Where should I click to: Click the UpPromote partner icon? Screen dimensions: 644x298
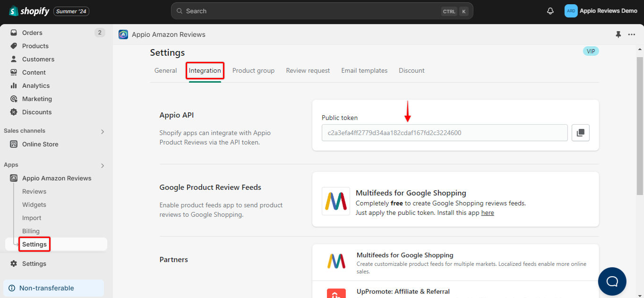(336, 293)
